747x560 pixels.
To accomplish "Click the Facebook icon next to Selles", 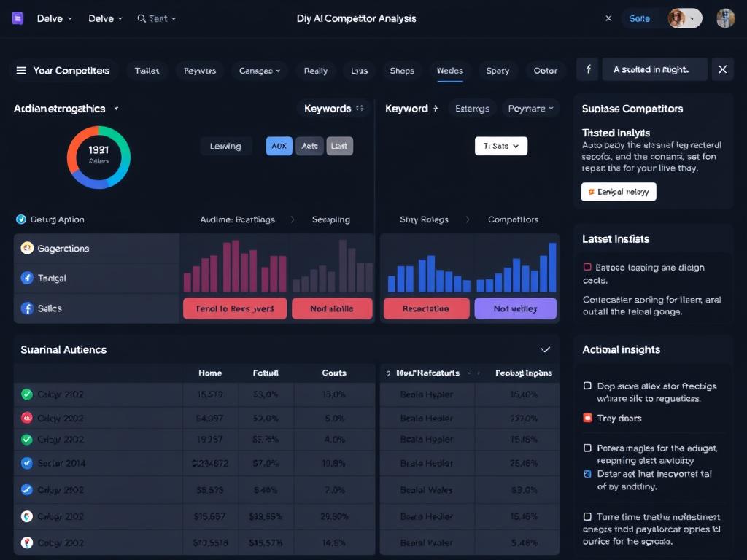I will click(x=27, y=308).
